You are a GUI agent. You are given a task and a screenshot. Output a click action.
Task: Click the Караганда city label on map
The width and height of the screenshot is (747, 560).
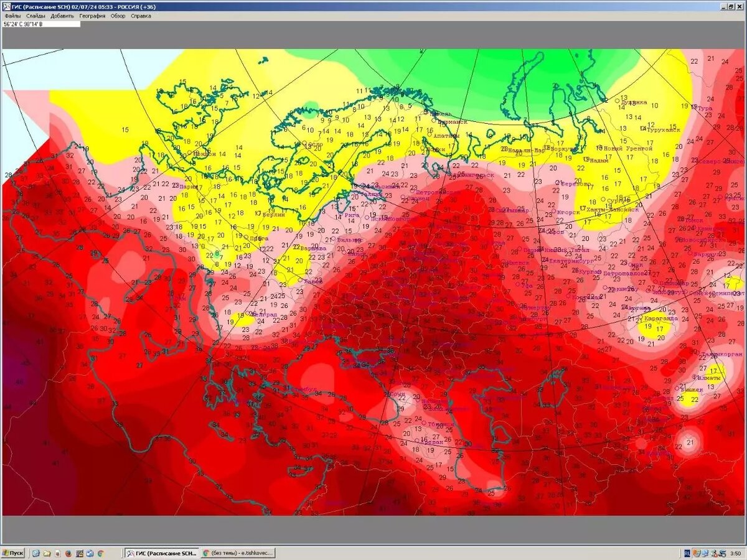pos(660,318)
